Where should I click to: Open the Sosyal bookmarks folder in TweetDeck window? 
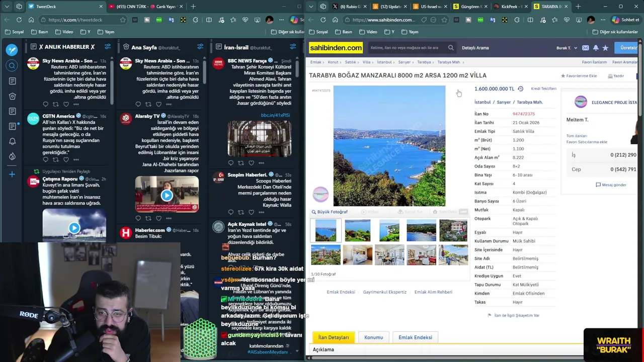(15, 32)
